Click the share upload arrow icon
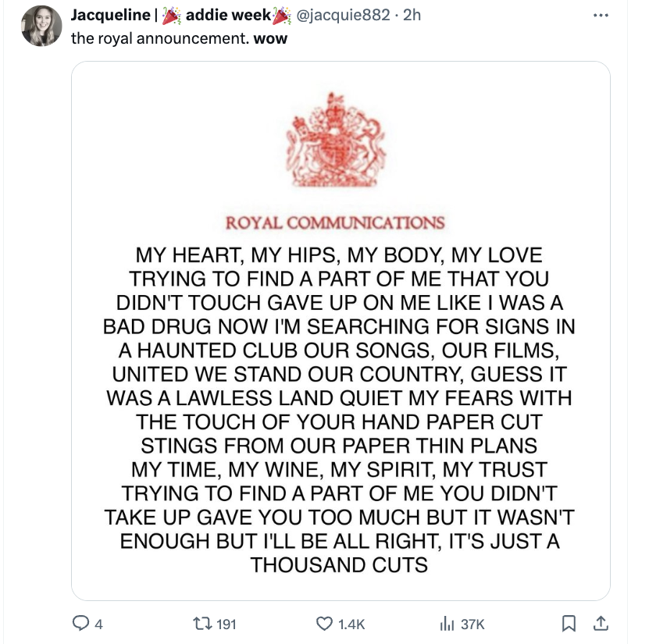The height and width of the screenshot is (644, 649). point(601,623)
